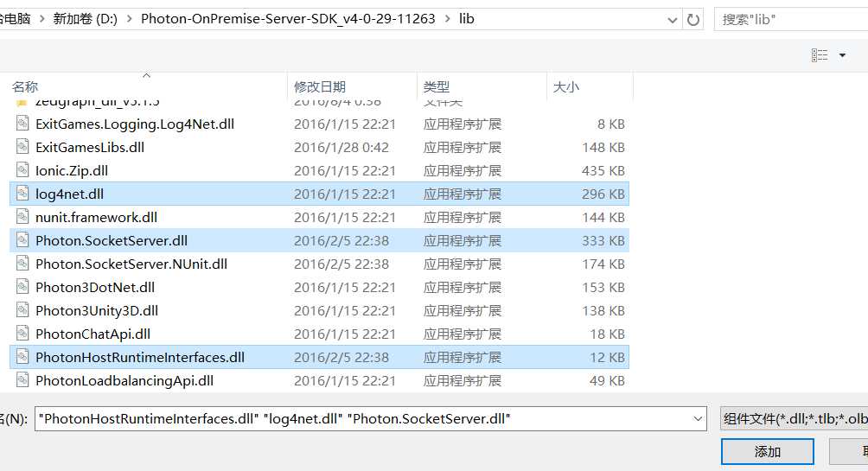
Task: Click the 18 KB size cell
Action: 607,334
